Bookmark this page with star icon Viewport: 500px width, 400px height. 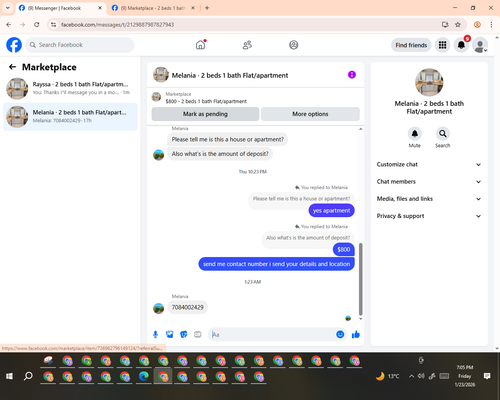point(458,25)
